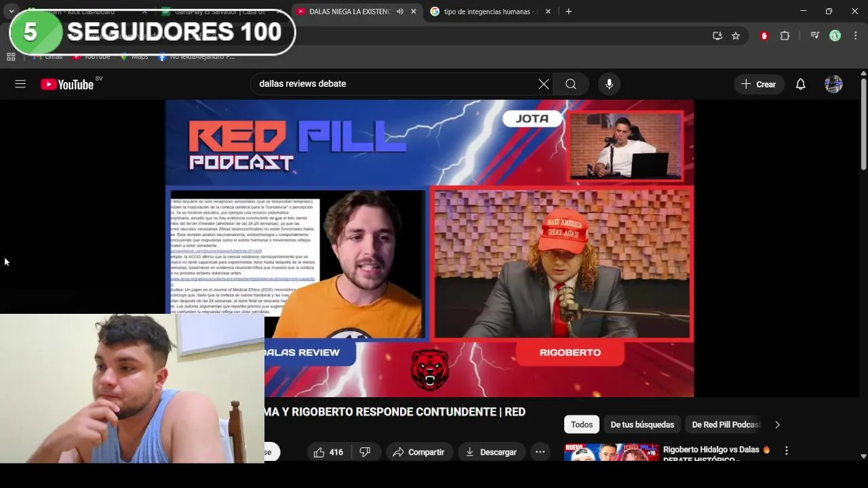Click the page vertical scrollbar thumb
Screen dimensions: 868x488
tap(863, 123)
